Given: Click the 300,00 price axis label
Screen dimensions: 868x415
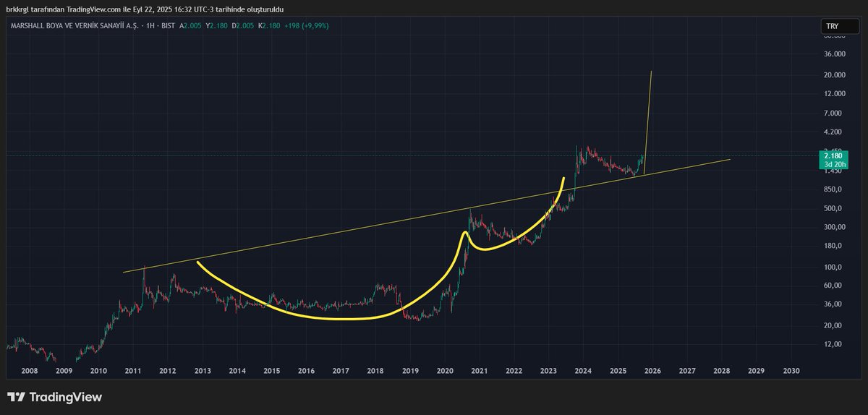Looking at the screenshot, I should tap(834, 227).
